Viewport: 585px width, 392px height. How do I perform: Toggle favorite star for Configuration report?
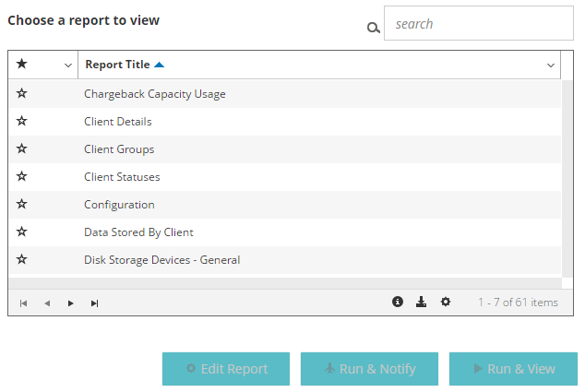point(22,204)
